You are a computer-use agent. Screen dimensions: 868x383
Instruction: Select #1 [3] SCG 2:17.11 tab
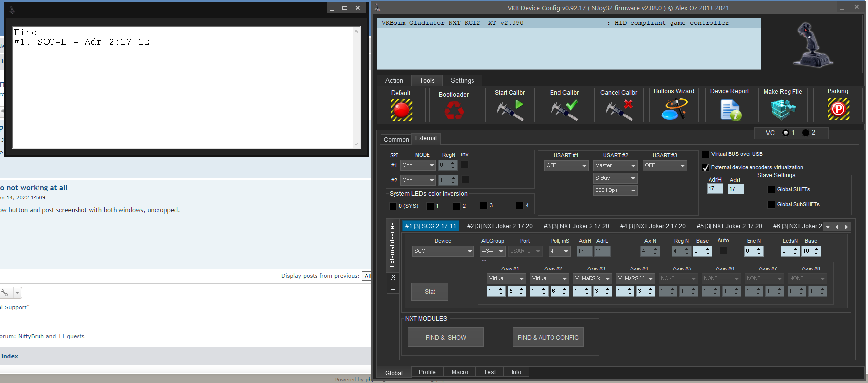[x=431, y=226]
